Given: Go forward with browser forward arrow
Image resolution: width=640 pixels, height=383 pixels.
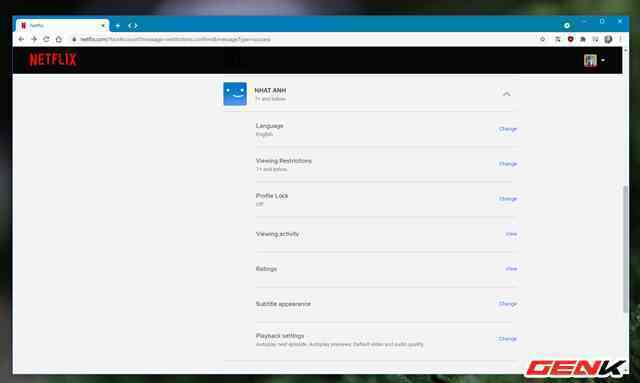Looking at the screenshot, I should coord(34,39).
